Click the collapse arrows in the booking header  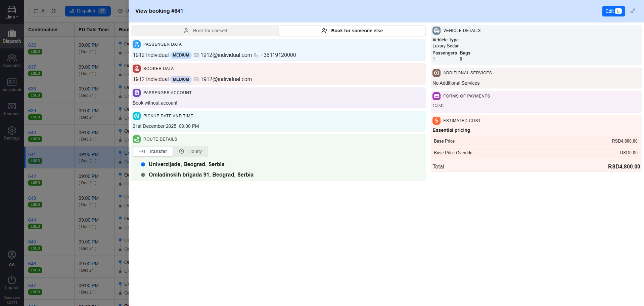(633, 11)
